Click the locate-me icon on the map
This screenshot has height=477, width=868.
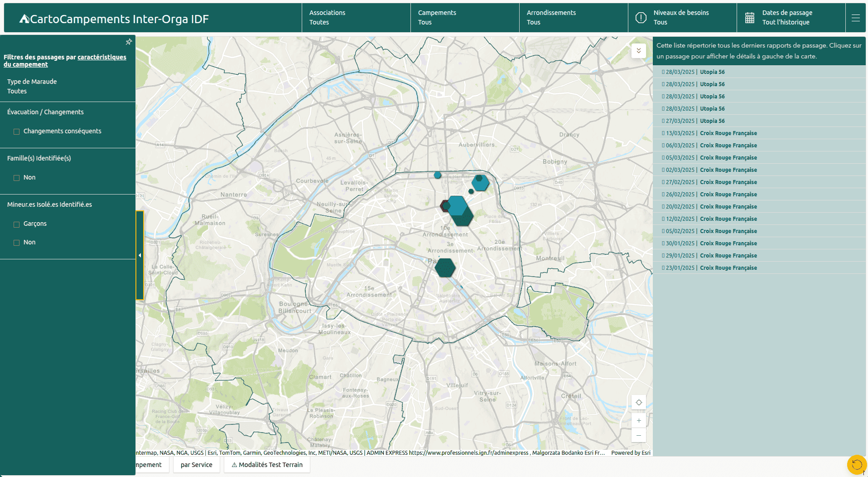[639, 403]
